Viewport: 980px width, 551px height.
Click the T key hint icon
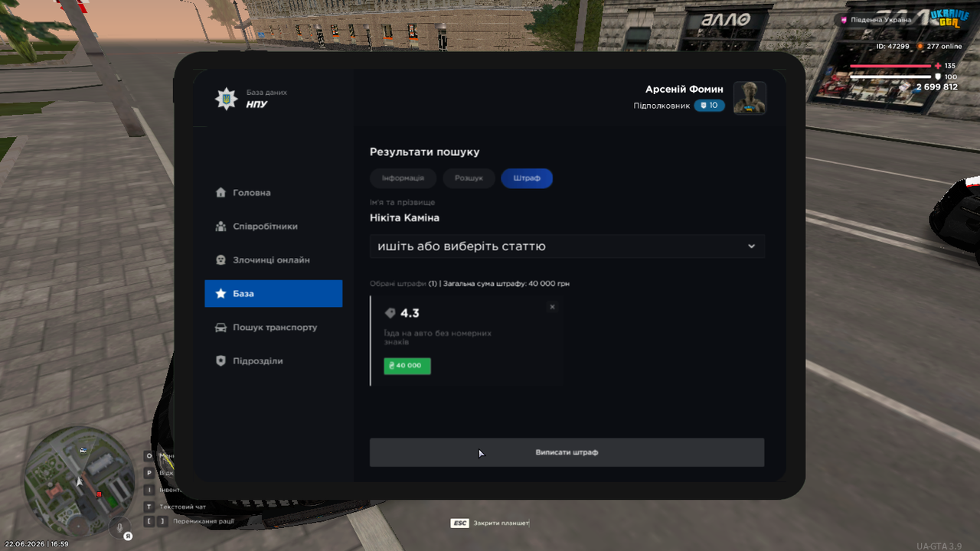[149, 507]
